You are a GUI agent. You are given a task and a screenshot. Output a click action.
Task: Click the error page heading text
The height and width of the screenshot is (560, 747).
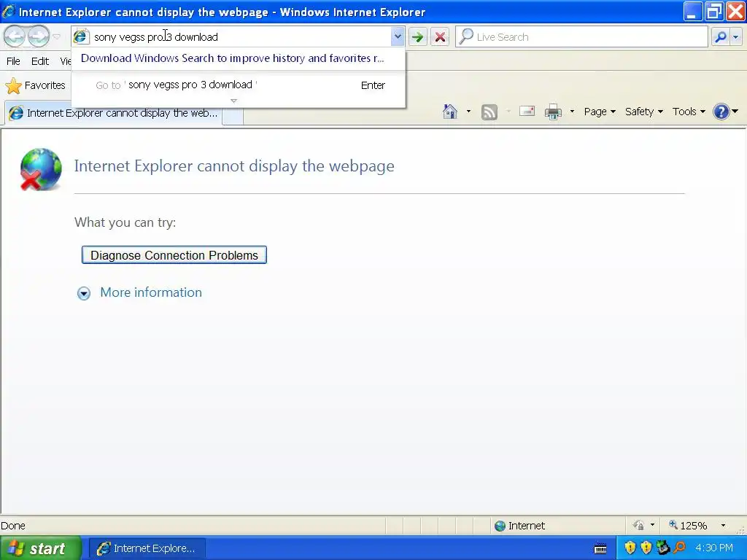point(234,166)
